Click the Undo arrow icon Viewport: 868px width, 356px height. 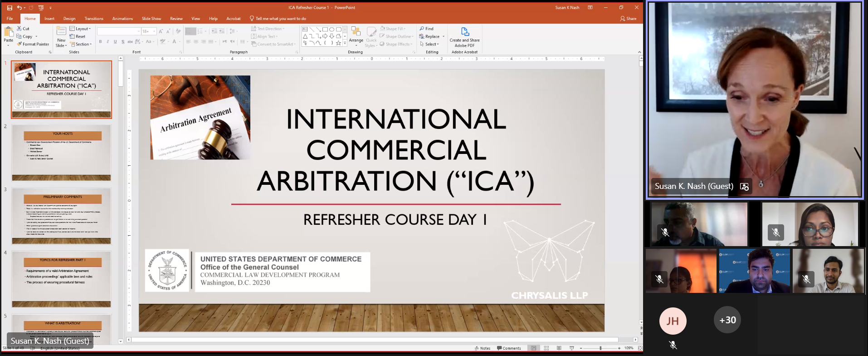pos(19,8)
